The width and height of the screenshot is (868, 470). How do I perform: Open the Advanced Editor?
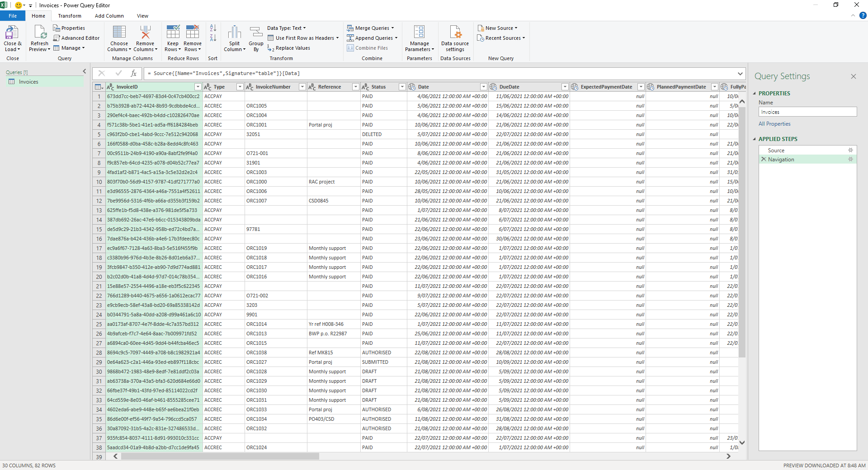point(76,38)
